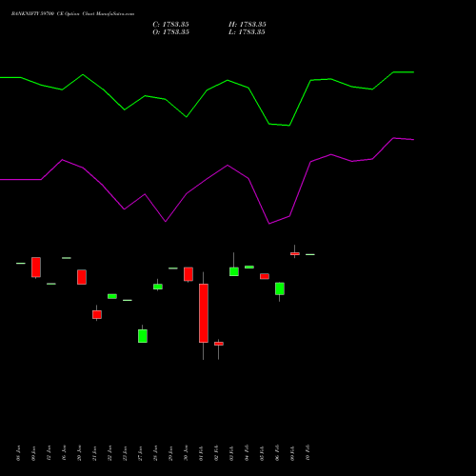Select the flat green candle for 08 Jan
Image resolution: width=476 pixels, height=476 pixels.
point(21,263)
